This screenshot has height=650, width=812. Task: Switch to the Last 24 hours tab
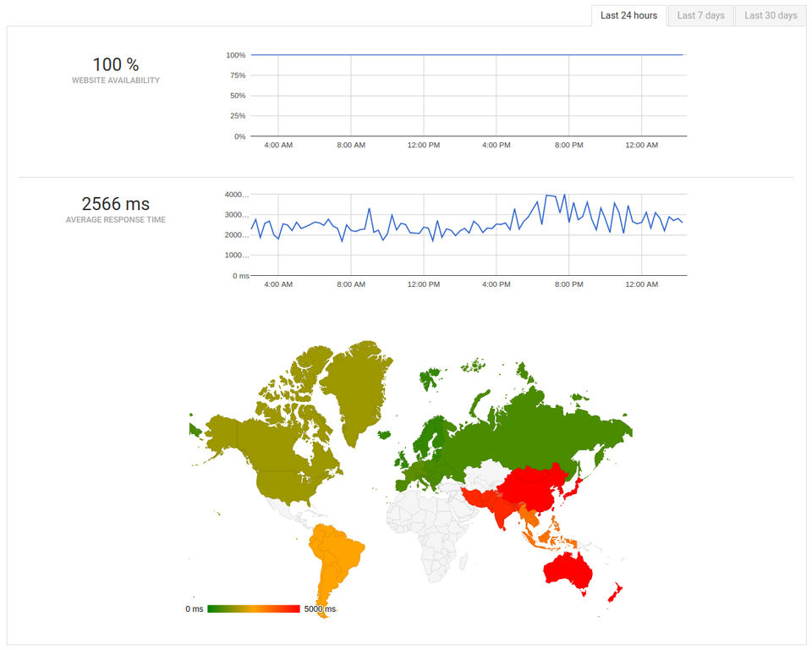(628, 15)
